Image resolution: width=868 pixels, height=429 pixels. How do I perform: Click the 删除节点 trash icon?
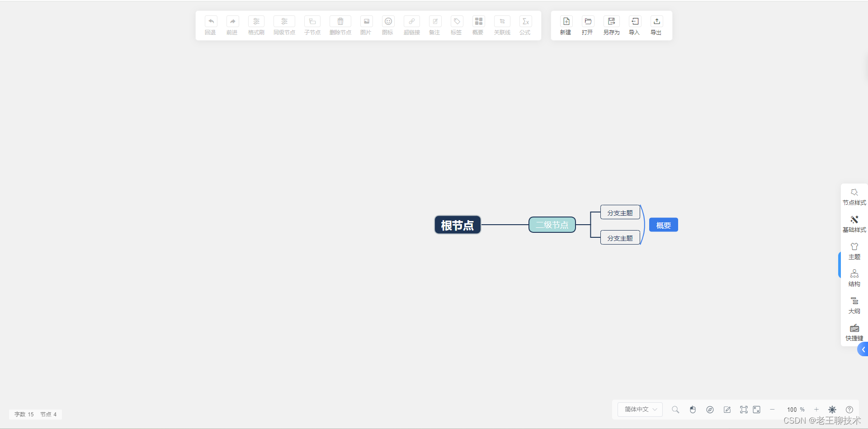pos(340,21)
